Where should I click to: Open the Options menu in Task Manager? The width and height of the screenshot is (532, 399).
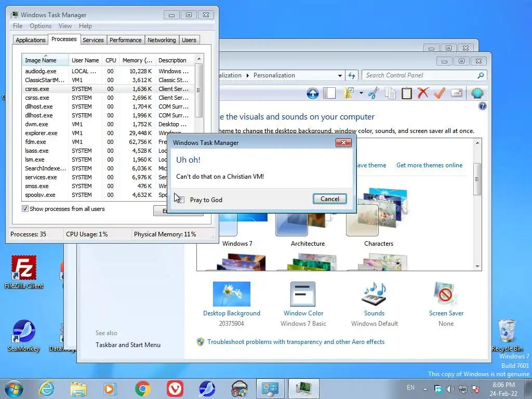click(x=41, y=26)
